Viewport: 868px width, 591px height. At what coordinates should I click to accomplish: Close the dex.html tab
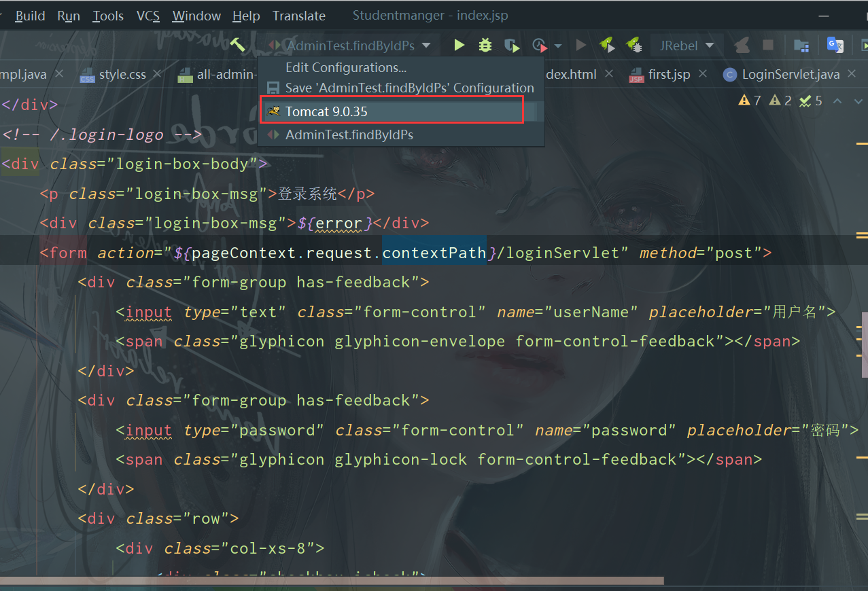tap(608, 73)
